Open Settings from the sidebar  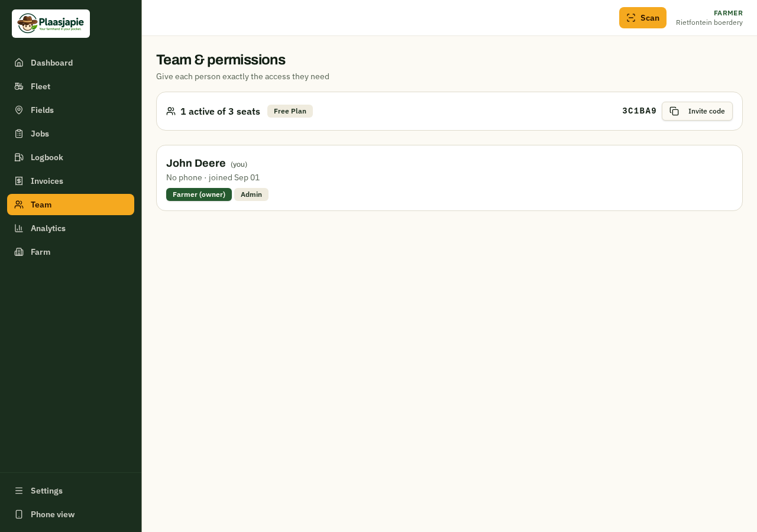(x=70, y=491)
